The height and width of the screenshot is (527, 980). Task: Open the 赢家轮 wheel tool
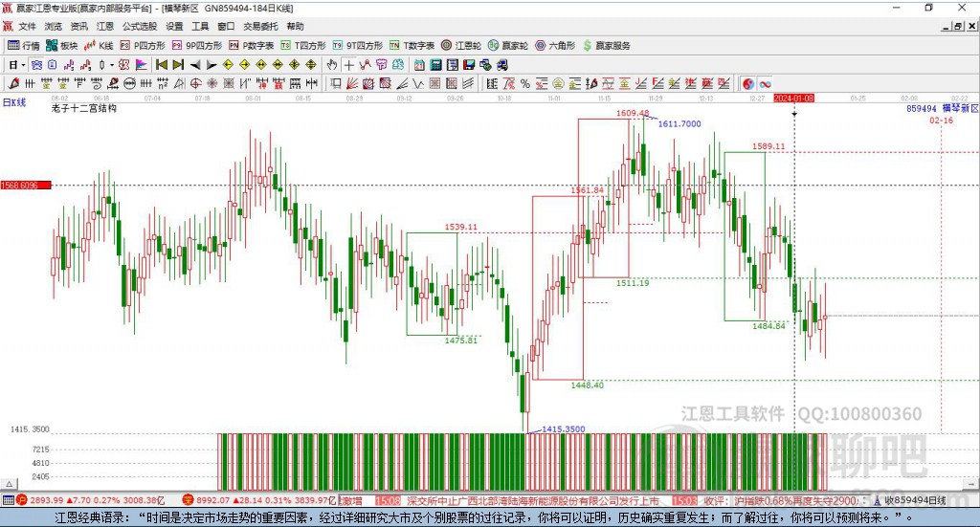tap(507, 46)
